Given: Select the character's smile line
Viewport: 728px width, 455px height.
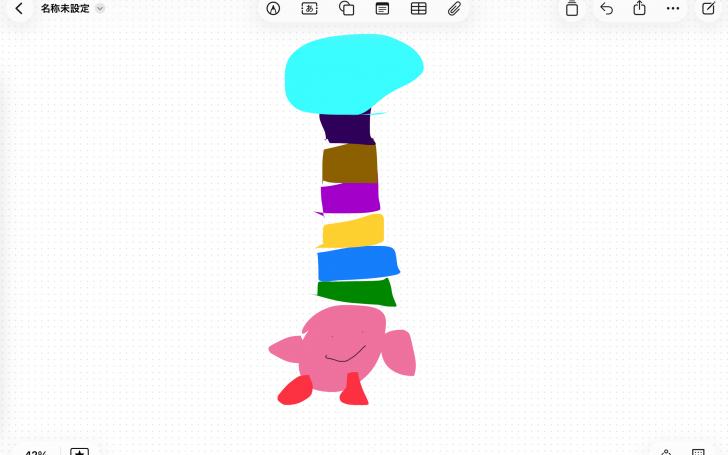Looking at the screenshot, I should pos(345,354).
